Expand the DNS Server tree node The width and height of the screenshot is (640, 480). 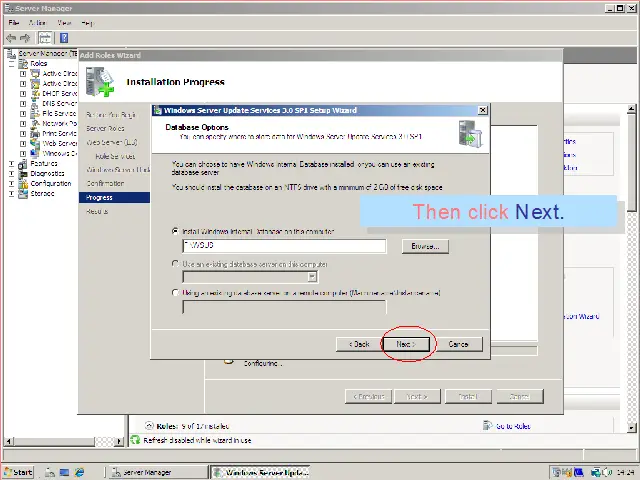(23, 104)
